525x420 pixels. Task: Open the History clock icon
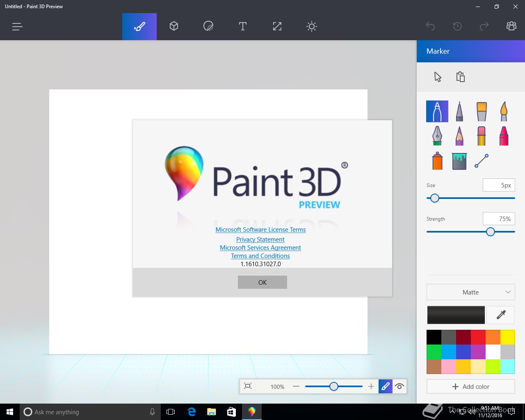[x=457, y=27]
